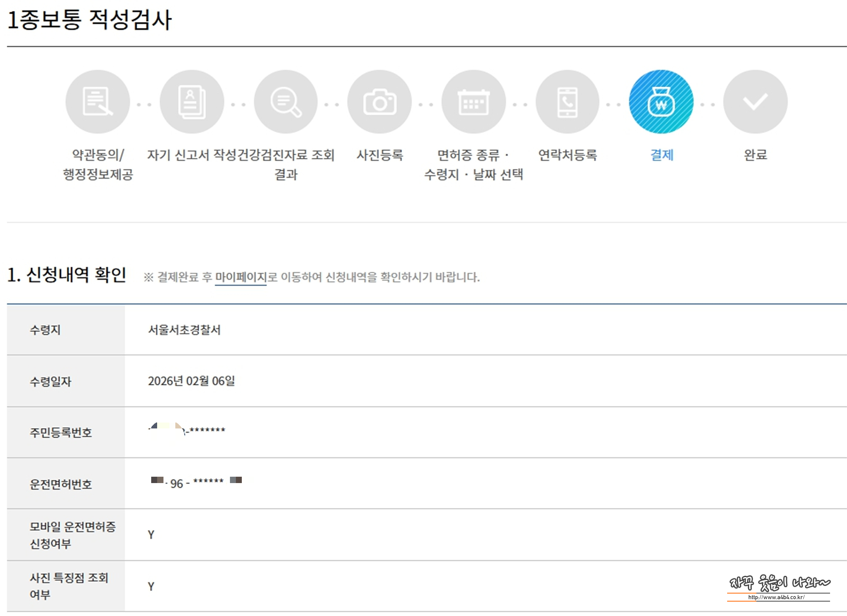The image size is (847, 616).
Task: Click the blue payment won icon
Action: 661,102
